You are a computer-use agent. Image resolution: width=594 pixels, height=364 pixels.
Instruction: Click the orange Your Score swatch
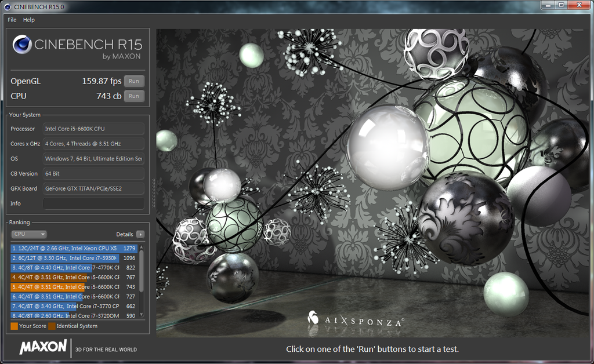pyautogui.click(x=14, y=326)
